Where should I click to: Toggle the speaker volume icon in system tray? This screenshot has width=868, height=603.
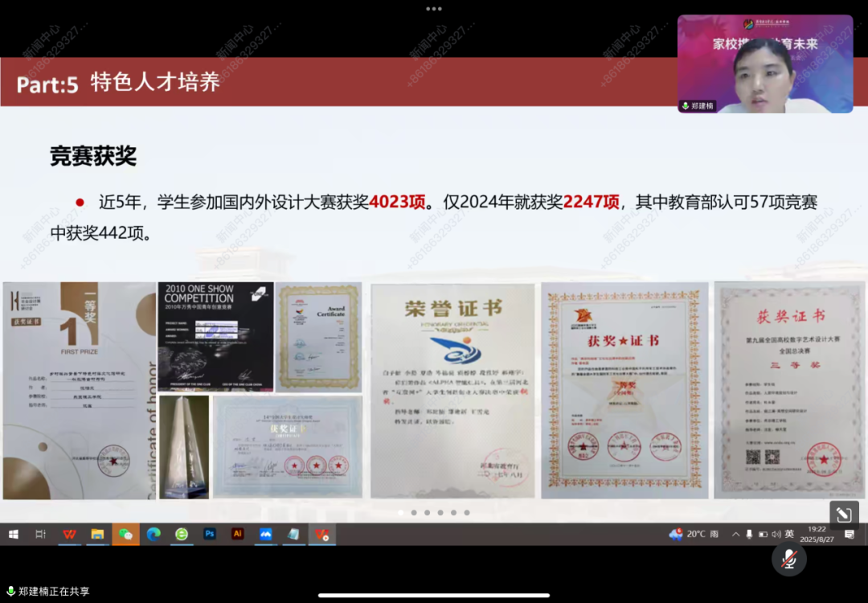click(777, 534)
